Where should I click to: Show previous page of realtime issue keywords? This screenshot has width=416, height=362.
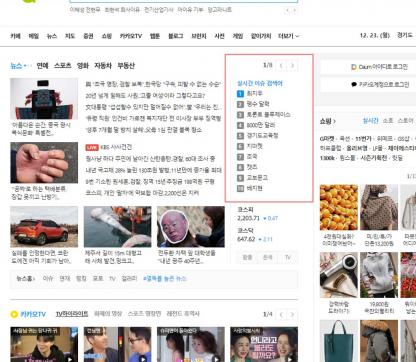coord(281,66)
